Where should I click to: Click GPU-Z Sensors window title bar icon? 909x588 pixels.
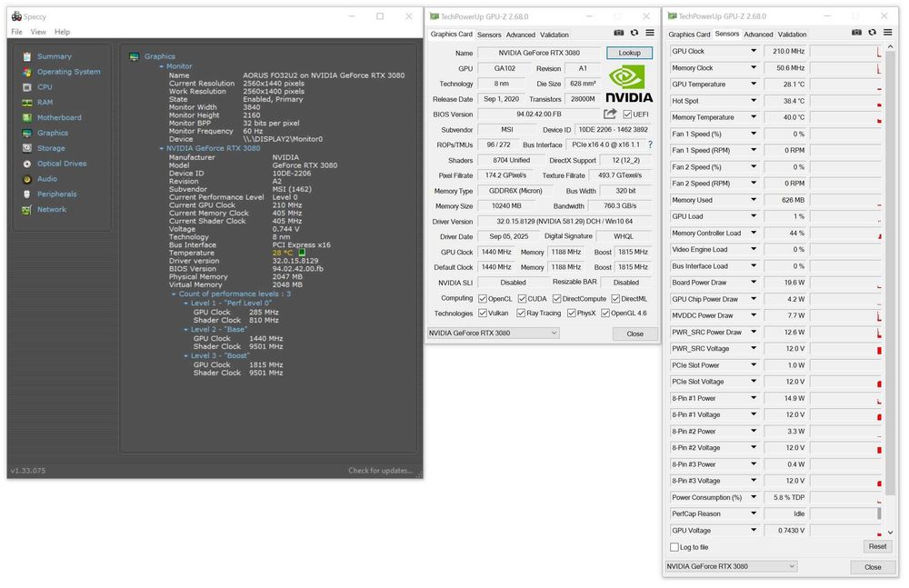click(673, 16)
